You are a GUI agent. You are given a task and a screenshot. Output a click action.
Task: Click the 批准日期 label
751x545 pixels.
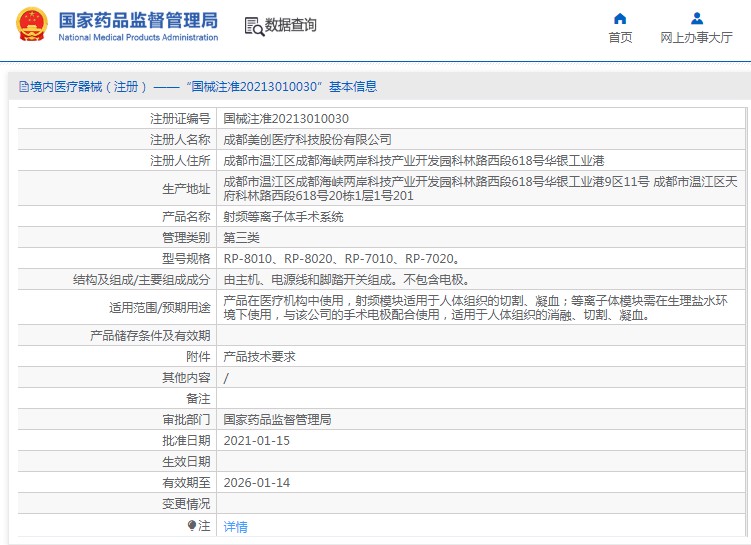(x=186, y=441)
